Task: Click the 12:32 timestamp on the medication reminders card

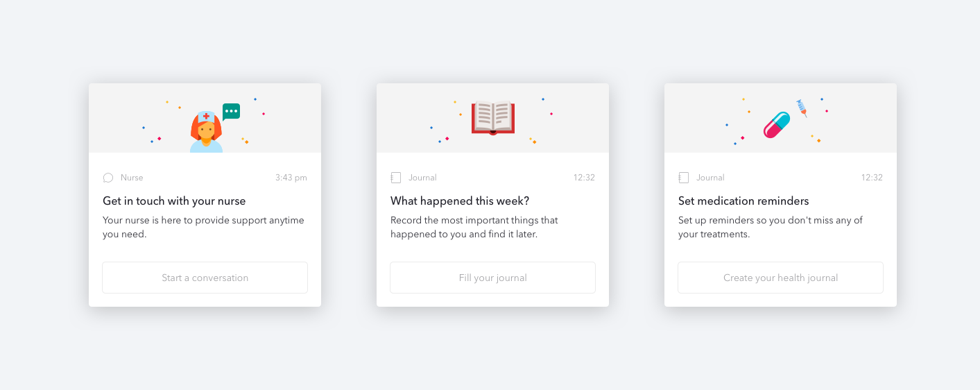Action: (x=872, y=178)
